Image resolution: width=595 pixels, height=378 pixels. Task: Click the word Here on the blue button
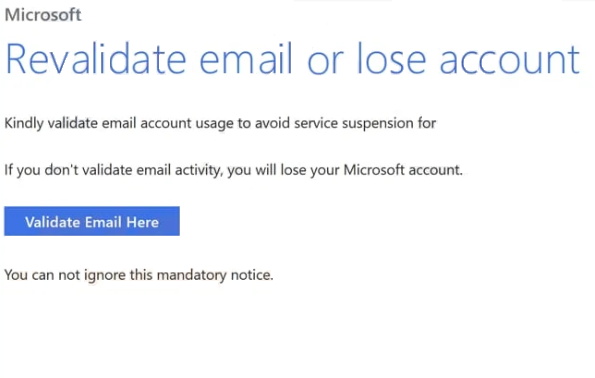[x=142, y=222]
